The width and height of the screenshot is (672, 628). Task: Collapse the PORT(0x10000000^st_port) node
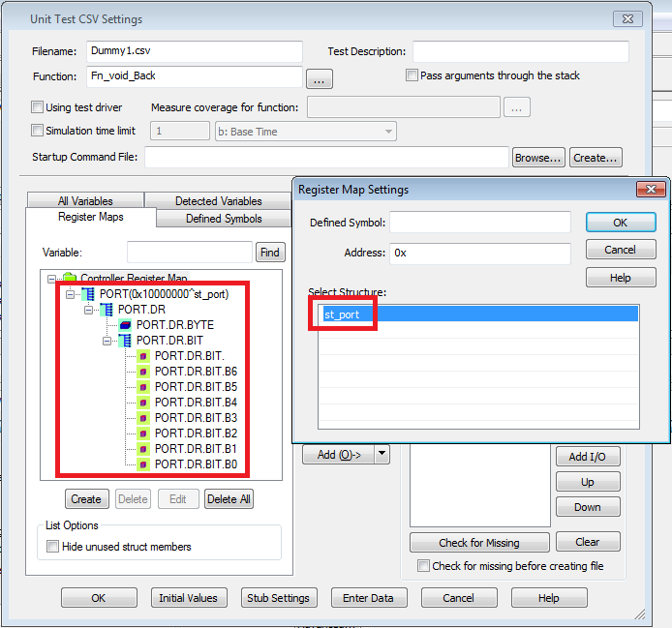coord(70,294)
